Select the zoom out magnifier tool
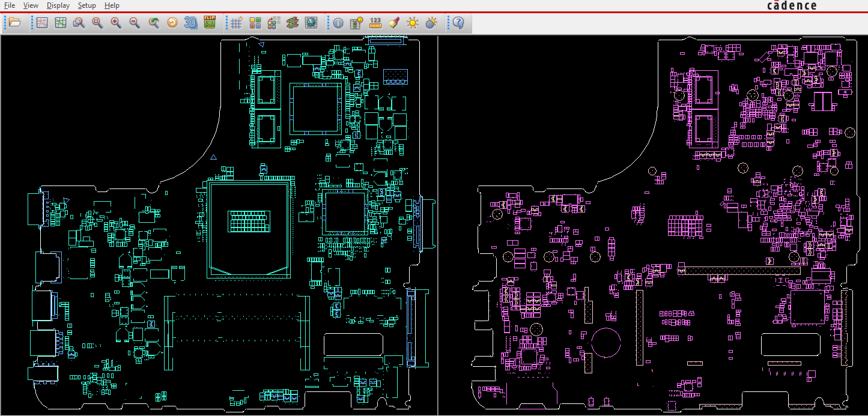The image size is (868, 416). tap(135, 23)
